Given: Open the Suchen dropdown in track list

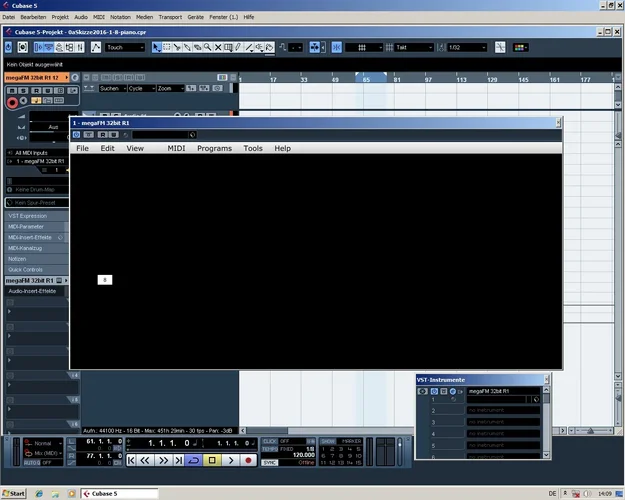Looking at the screenshot, I should 112,89.
